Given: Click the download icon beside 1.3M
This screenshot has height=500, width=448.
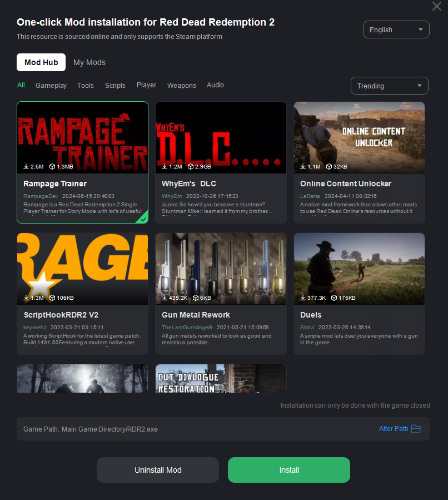Looking at the screenshot, I should tap(26, 298).
